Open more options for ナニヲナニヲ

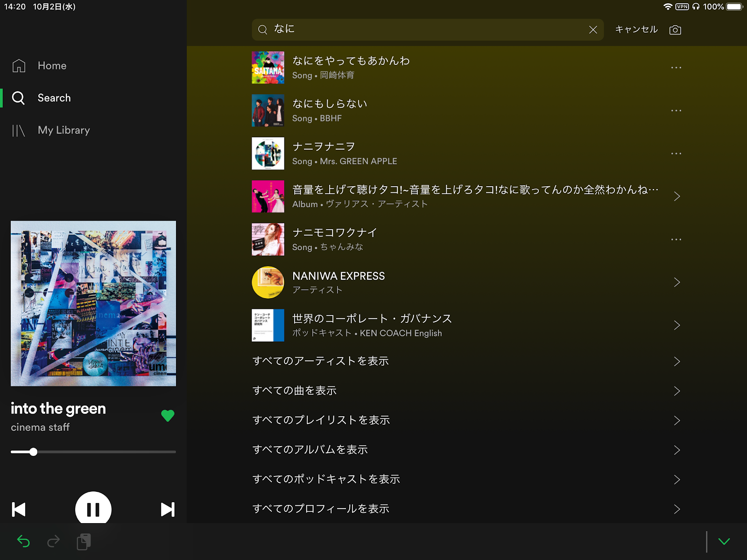[x=676, y=154]
